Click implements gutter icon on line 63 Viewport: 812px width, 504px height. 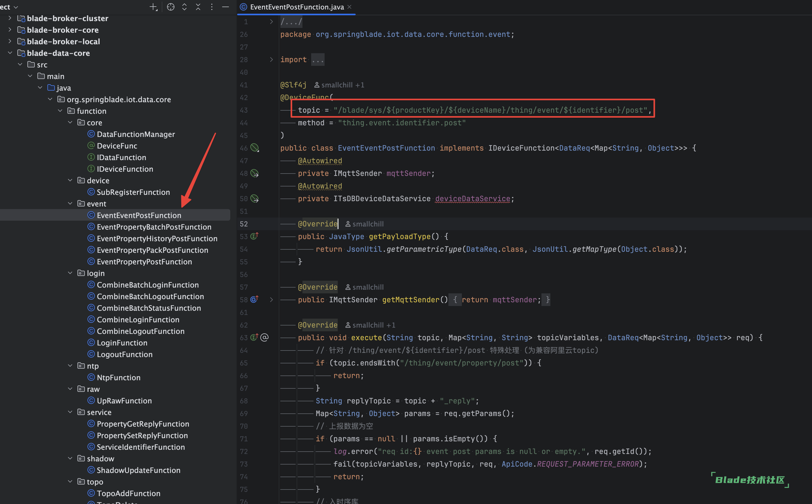click(255, 337)
